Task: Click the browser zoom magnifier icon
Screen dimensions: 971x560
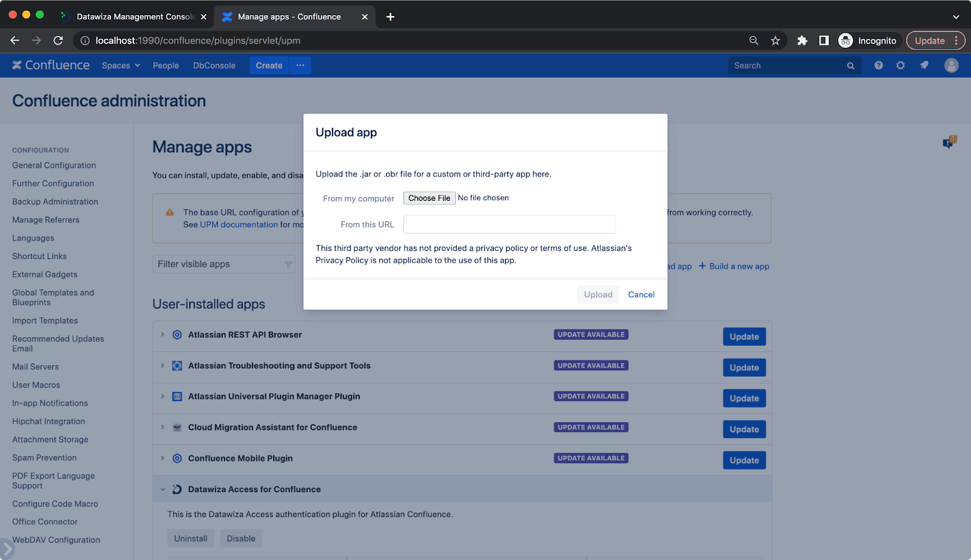Action: tap(753, 41)
